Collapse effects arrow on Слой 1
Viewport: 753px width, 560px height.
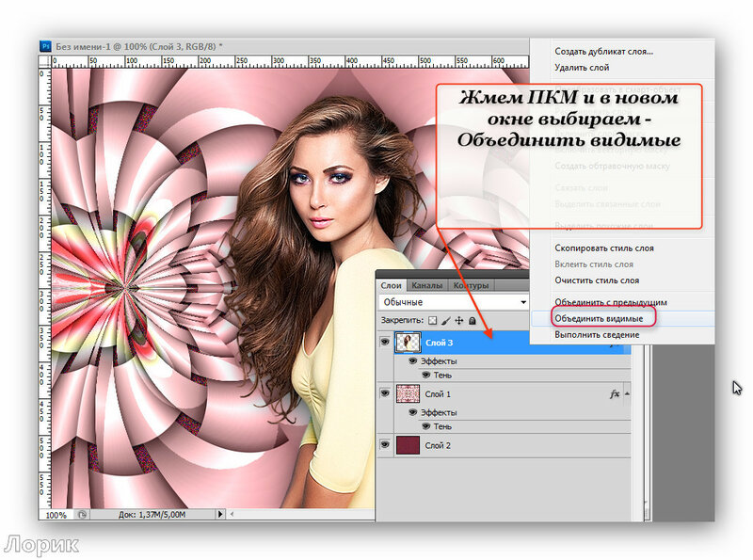(x=628, y=393)
